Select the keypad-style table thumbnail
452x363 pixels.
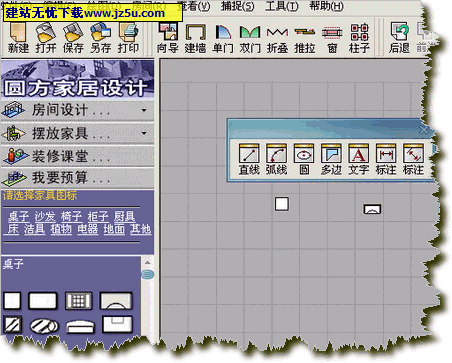[79, 300]
